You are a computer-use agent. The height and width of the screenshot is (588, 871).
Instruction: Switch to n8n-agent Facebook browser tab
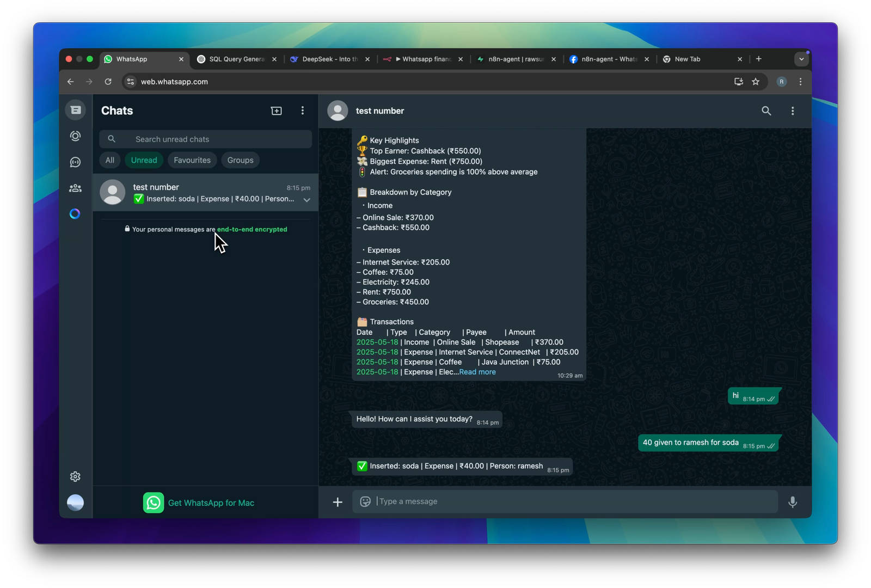click(x=609, y=59)
